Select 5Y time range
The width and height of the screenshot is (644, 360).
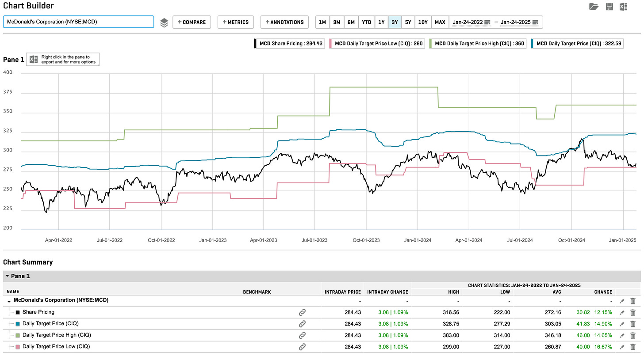click(409, 22)
